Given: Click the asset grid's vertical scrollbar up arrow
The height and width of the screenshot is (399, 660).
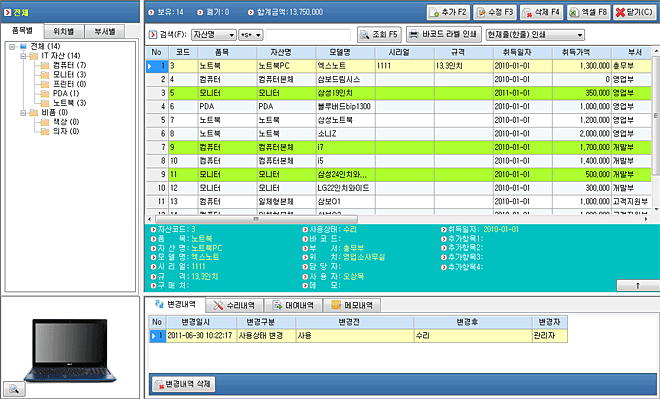Looking at the screenshot, I should tap(656, 51).
